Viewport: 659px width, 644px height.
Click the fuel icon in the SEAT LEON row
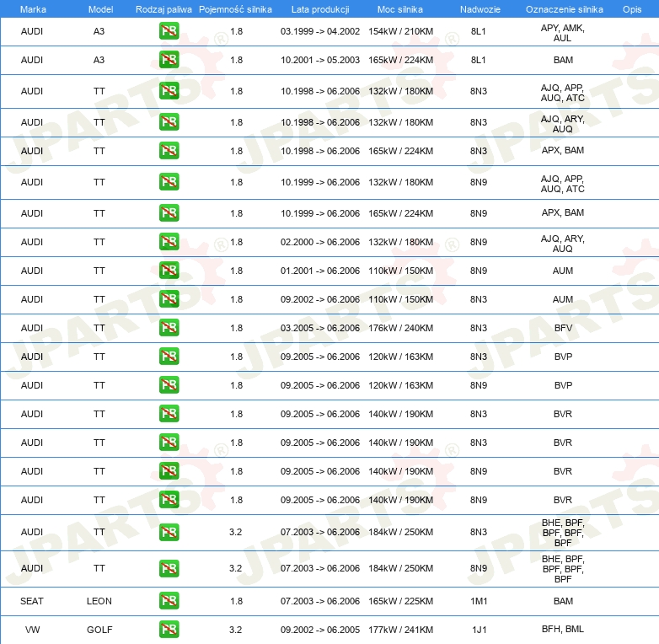tap(169, 601)
